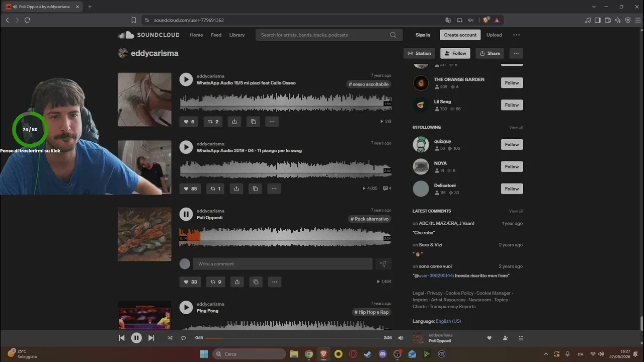Like the track with 6 likes

click(x=189, y=122)
